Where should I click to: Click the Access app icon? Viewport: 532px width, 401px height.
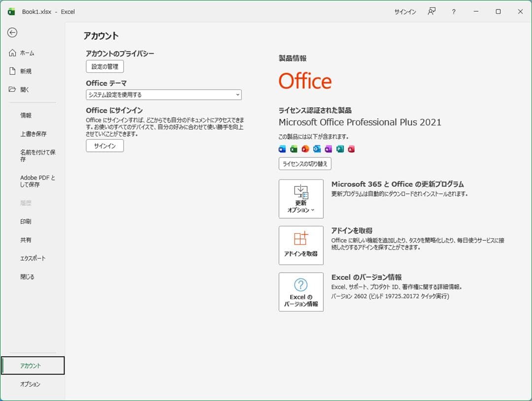tap(351, 149)
